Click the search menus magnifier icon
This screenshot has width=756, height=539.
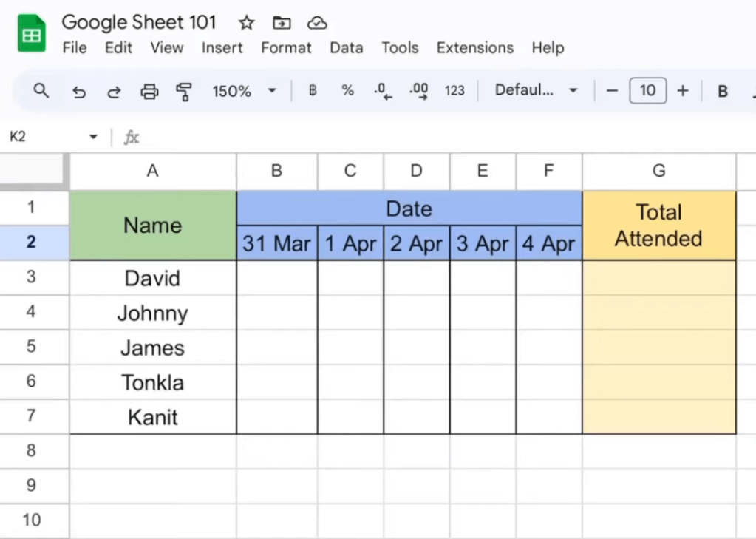tap(41, 91)
